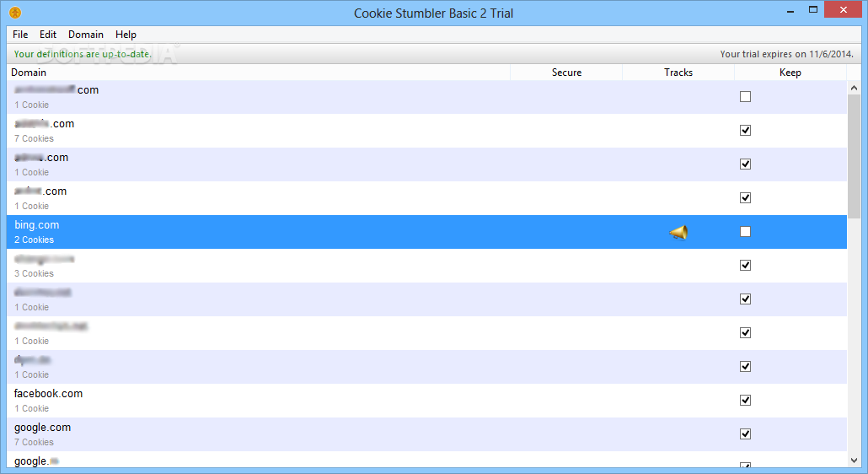Check Keep box for first .com domain with 1 Cookie
Viewport: 868px width, 474px height.
[x=745, y=97]
